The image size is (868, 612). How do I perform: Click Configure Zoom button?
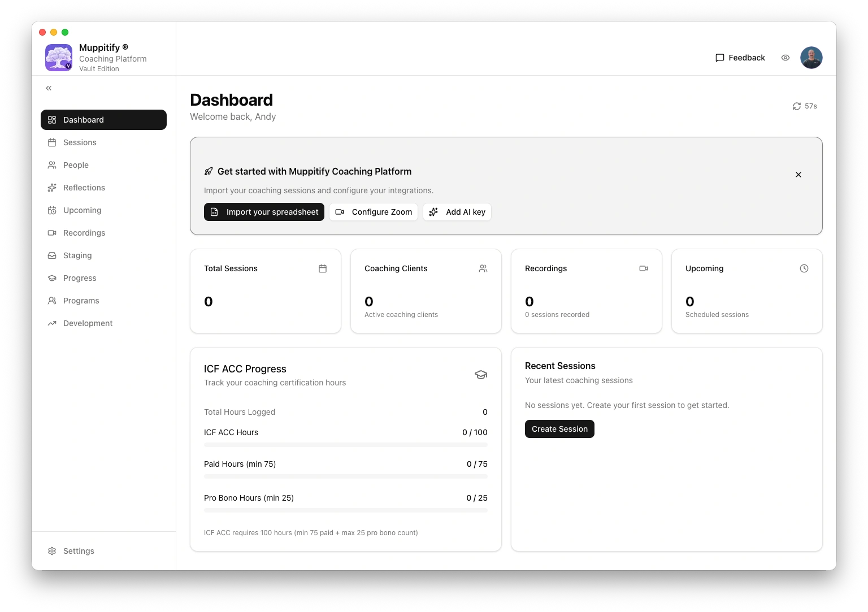point(373,212)
